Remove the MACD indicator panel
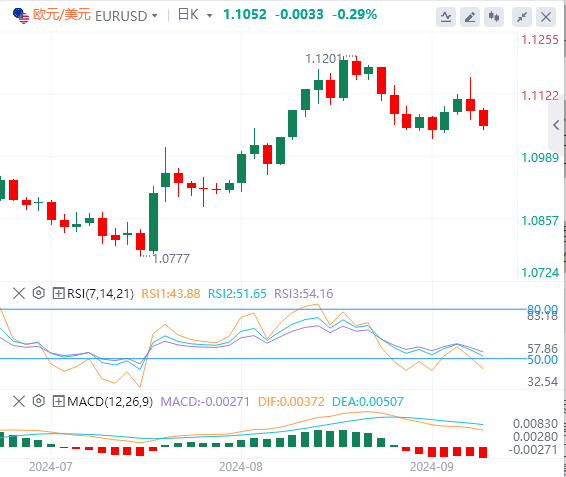This screenshot has width=566, height=477. click(x=19, y=401)
